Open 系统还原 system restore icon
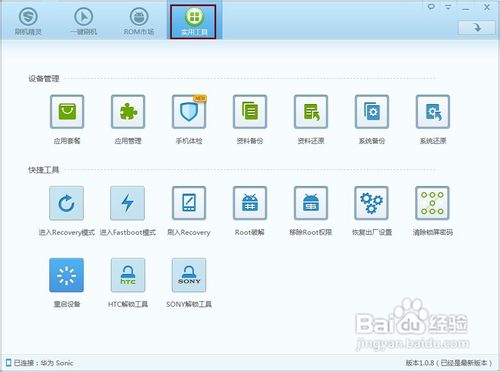 433,111
